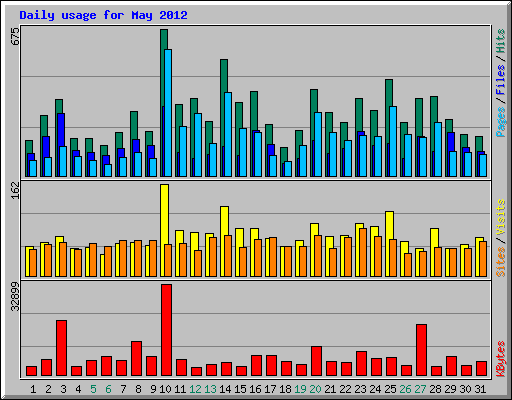Click green weekend day label 5

click(93, 389)
